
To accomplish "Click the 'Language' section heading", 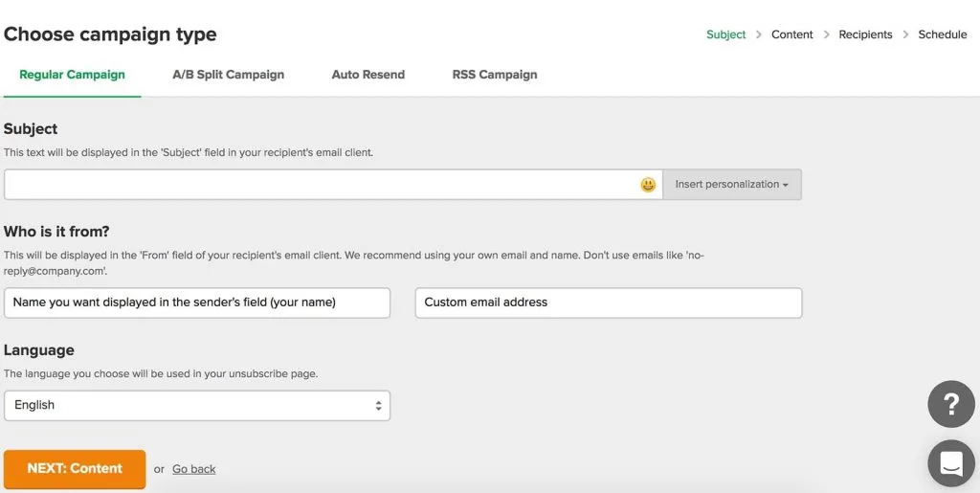I will [x=38, y=350].
